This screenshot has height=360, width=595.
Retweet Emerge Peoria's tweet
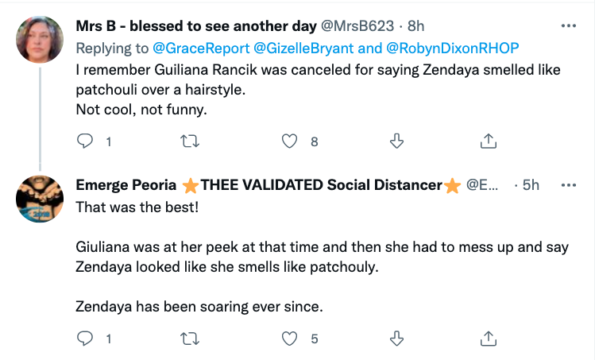pyautogui.click(x=189, y=338)
